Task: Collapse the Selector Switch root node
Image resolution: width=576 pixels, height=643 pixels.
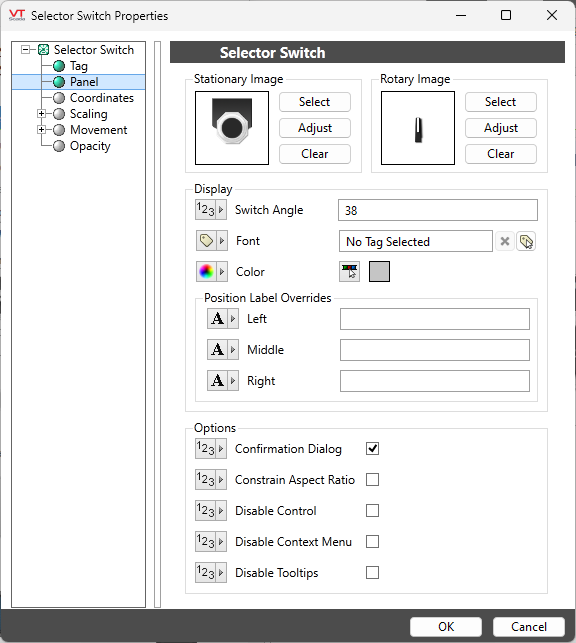Action: 25,50
